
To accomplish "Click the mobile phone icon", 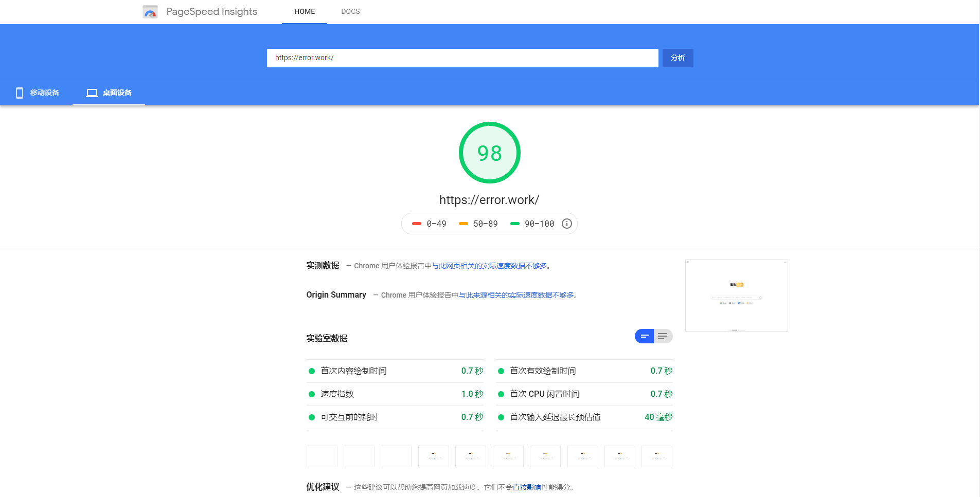I will tap(20, 93).
